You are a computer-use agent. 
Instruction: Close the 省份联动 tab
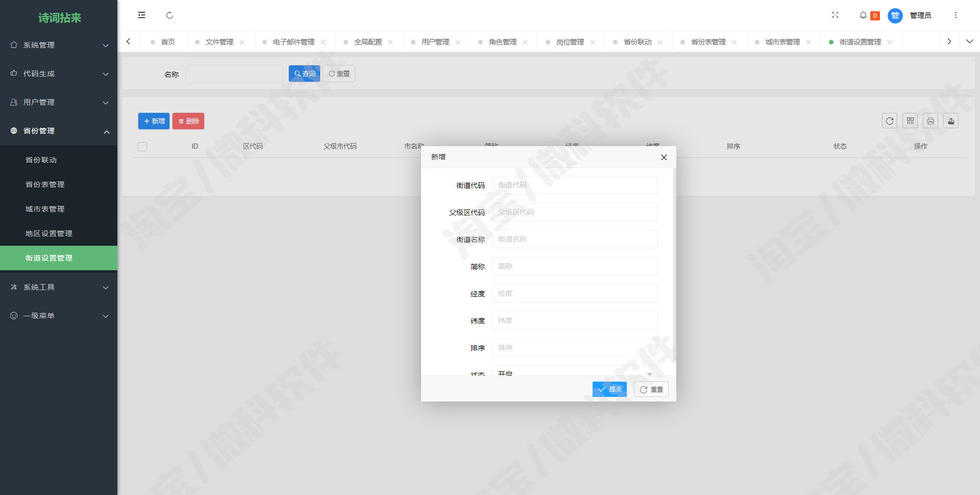(660, 42)
